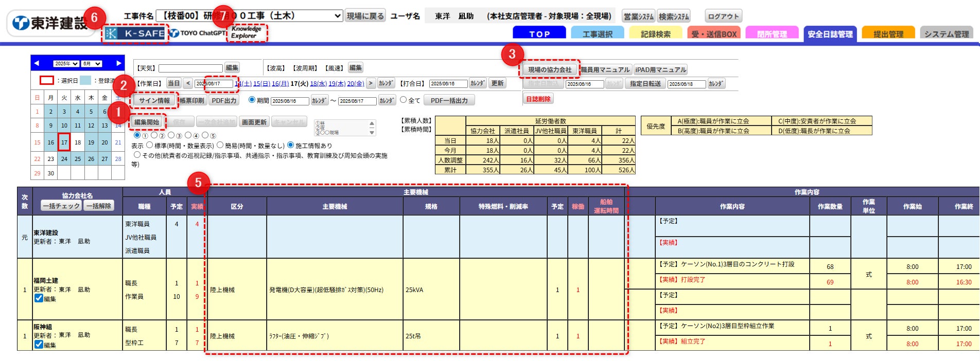The height and width of the screenshot is (361, 980).
Task: Click 画面更新 button
Action: [254, 122]
